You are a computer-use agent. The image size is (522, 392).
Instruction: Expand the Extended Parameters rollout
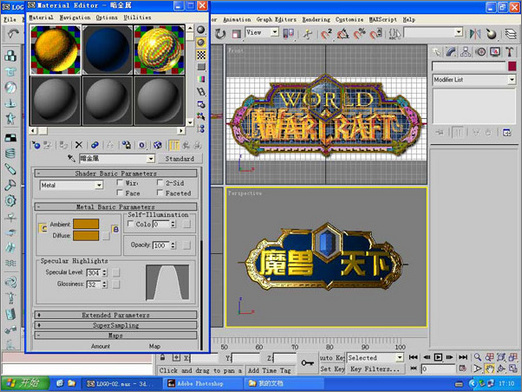(x=115, y=315)
